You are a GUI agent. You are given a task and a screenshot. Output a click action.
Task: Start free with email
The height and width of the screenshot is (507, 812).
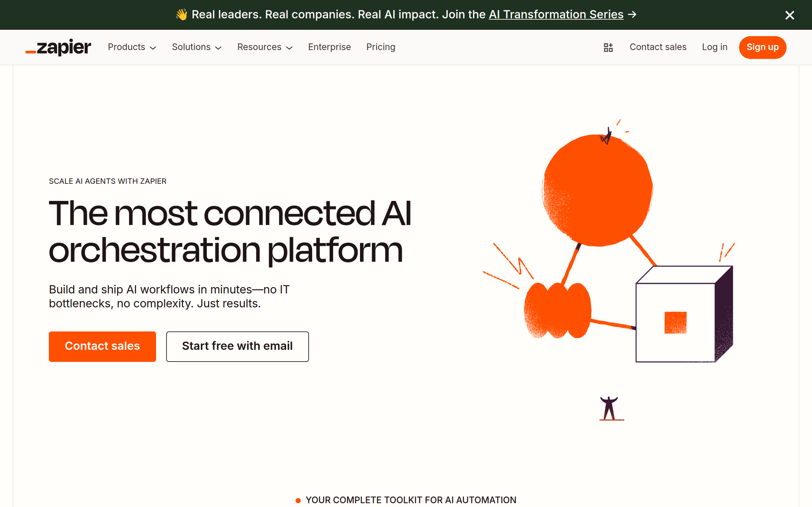[237, 346]
